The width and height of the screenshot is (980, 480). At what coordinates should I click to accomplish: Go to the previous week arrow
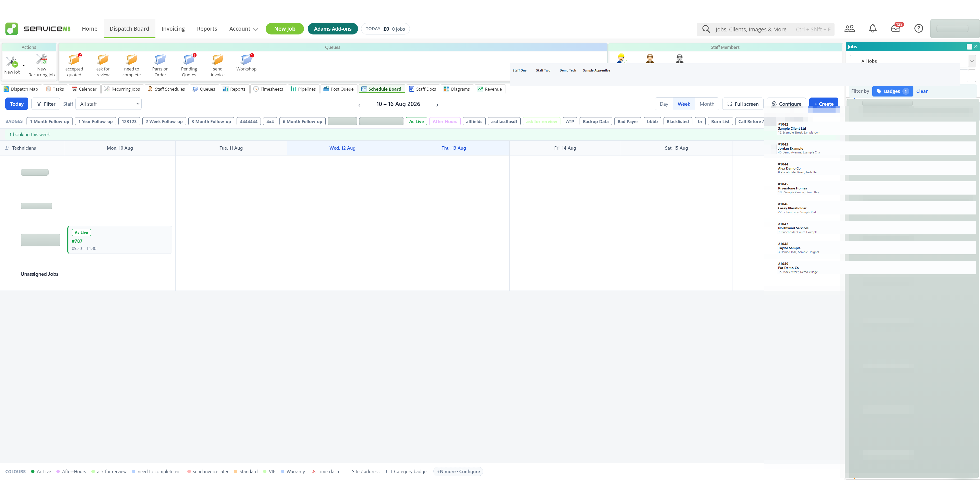click(359, 105)
